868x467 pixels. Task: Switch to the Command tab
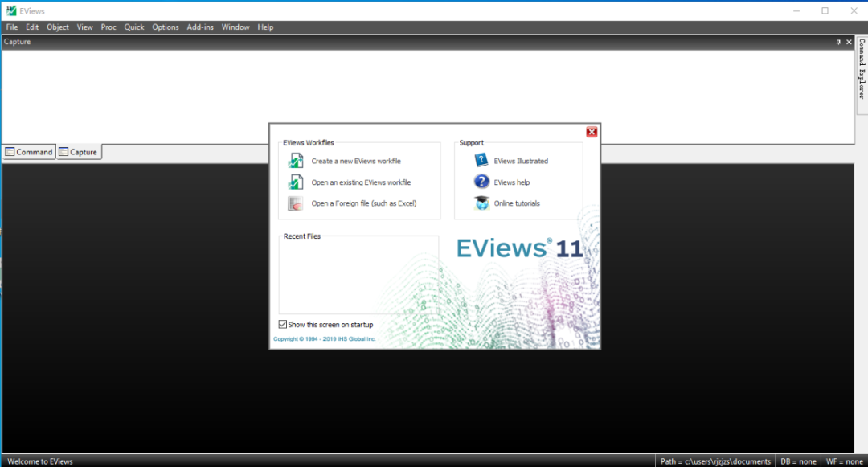[x=29, y=152]
